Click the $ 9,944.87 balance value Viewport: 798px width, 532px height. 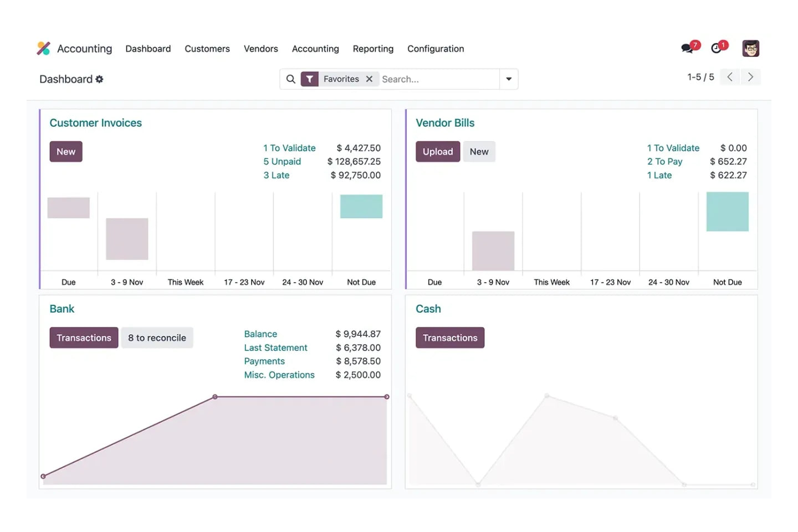[x=358, y=334]
